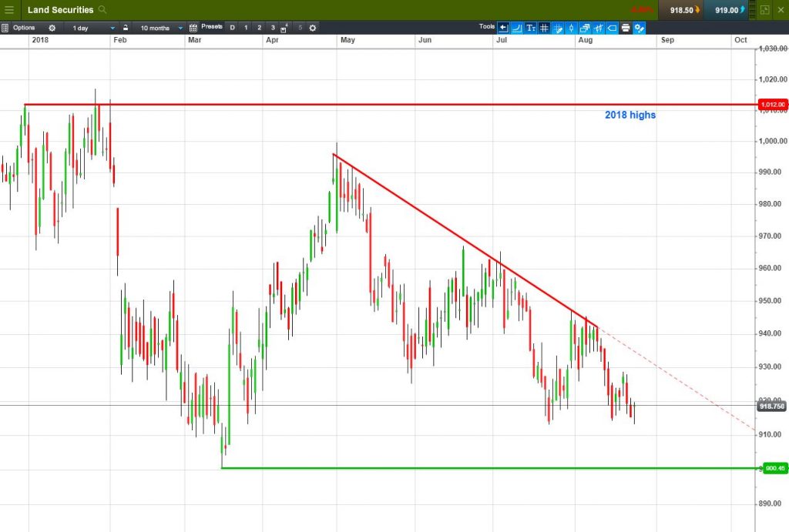Select the D preset
Image resolution: width=789 pixels, height=532 pixels.
tap(233, 28)
